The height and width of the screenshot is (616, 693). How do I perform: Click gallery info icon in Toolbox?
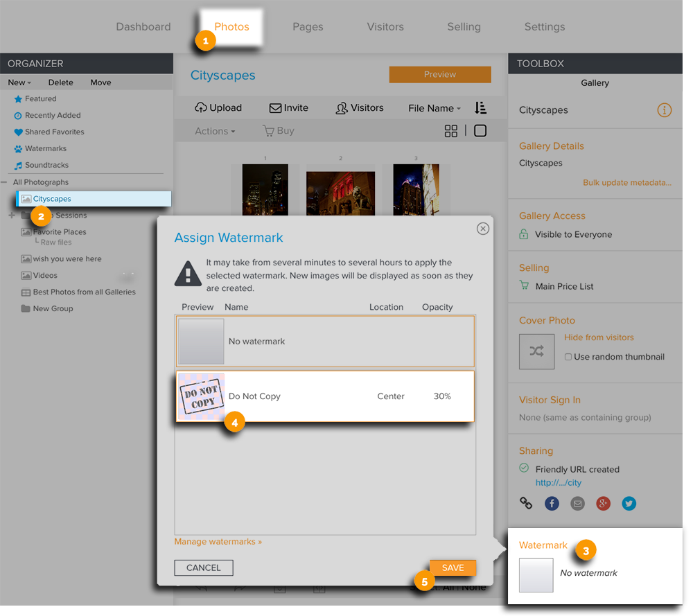665,109
